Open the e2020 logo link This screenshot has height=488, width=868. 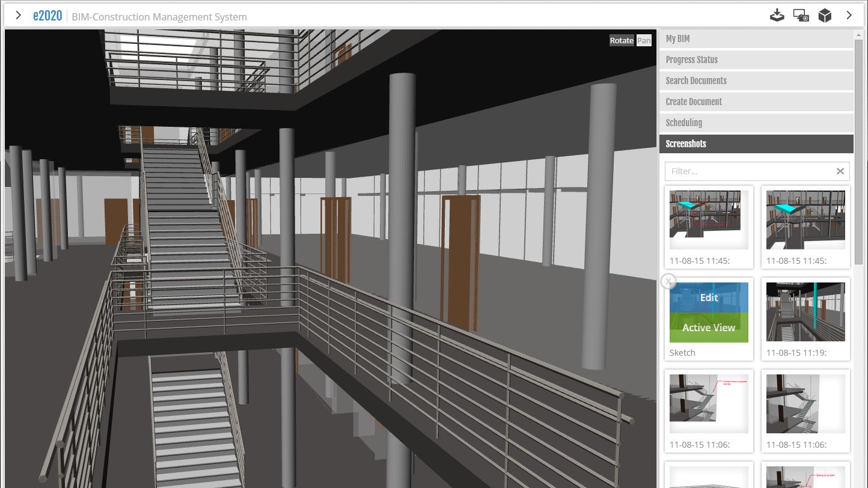click(47, 16)
